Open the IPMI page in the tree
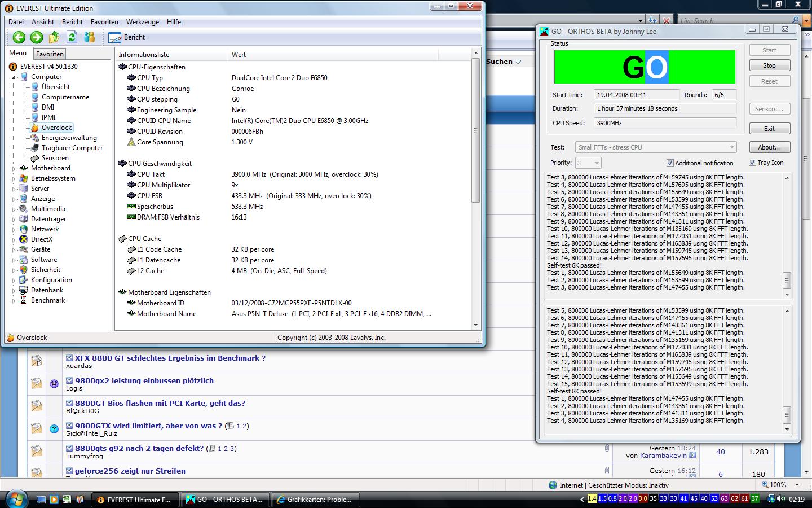Screen dimensions: 812x508 point(48,117)
